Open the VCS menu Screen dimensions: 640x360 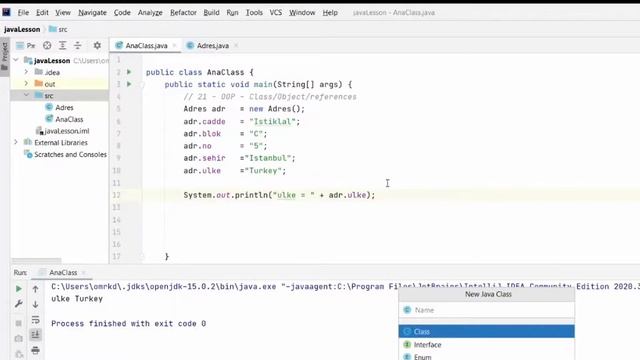tap(276, 13)
